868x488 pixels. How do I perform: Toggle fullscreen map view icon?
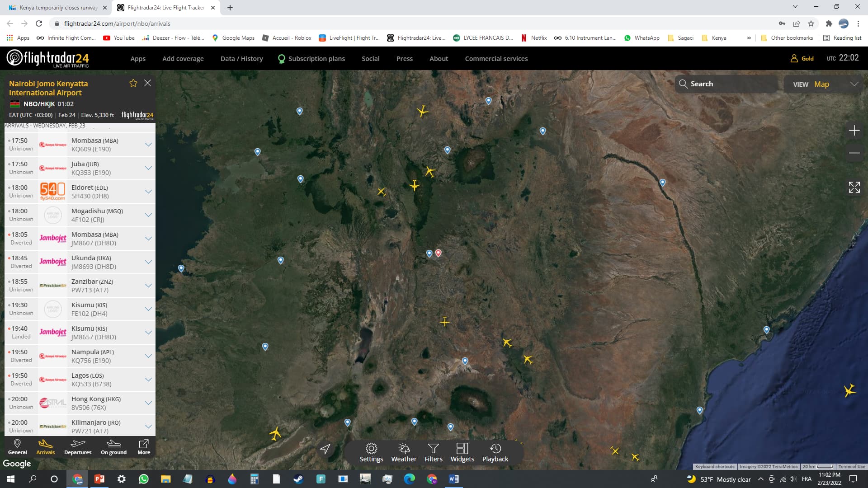click(x=854, y=187)
